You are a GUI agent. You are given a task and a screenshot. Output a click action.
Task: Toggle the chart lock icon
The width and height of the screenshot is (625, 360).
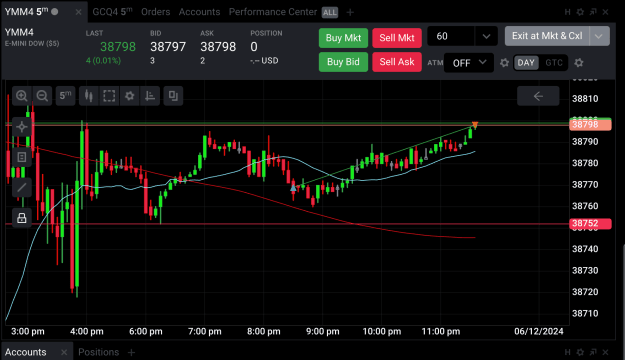pos(22,218)
